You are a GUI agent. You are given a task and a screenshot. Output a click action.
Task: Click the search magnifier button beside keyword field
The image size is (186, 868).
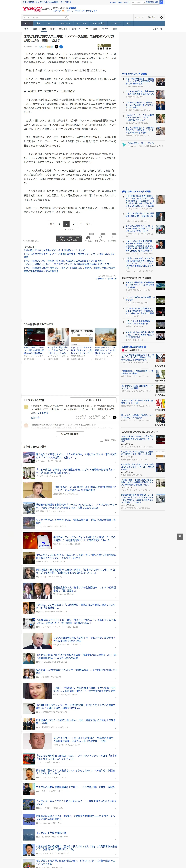[66, 18]
